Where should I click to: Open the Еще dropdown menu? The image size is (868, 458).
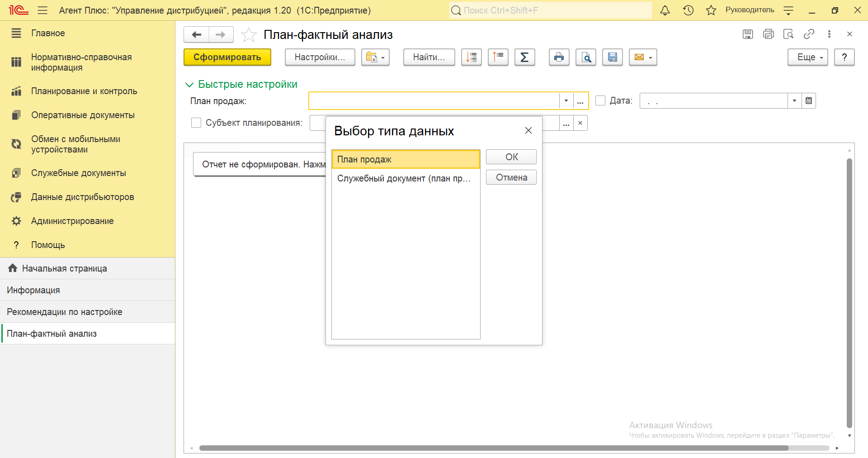pos(807,57)
